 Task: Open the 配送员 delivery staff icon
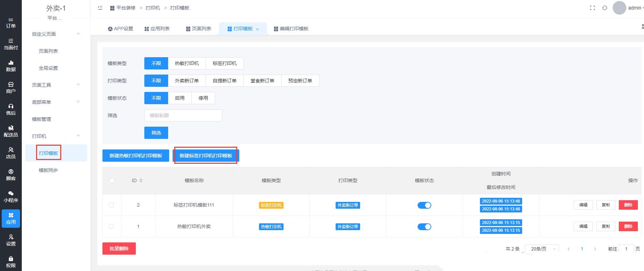pyautogui.click(x=11, y=131)
